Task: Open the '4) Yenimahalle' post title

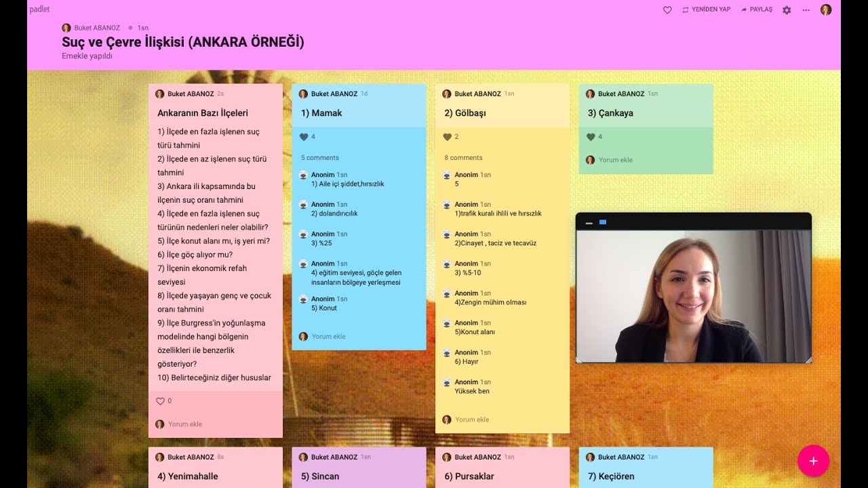Action: tap(188, 476)
